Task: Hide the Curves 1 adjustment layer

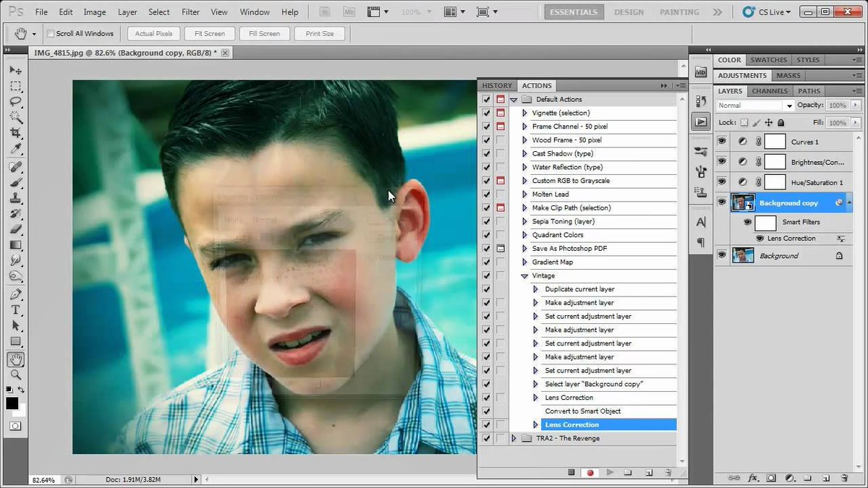Action: click(721, 141)
